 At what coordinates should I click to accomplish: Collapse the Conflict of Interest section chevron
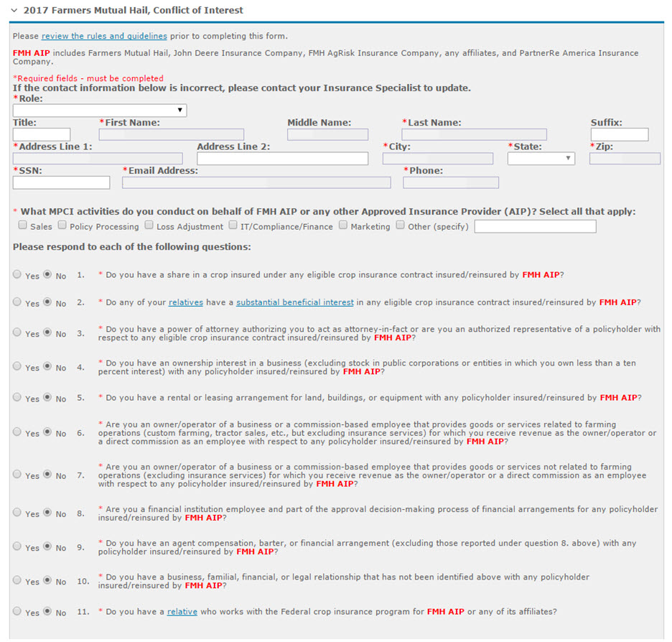pos(14,11)
